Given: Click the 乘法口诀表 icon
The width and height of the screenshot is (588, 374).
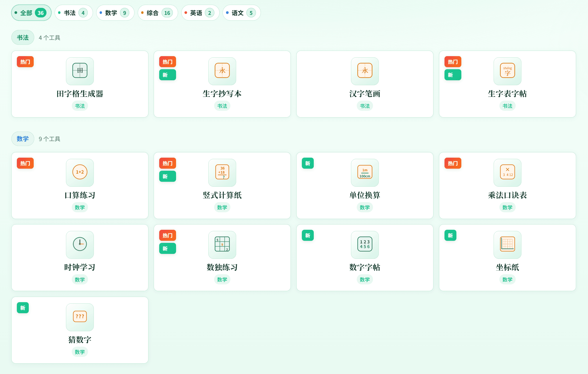Looking at the screenshot, I should (x=508, y=172).
